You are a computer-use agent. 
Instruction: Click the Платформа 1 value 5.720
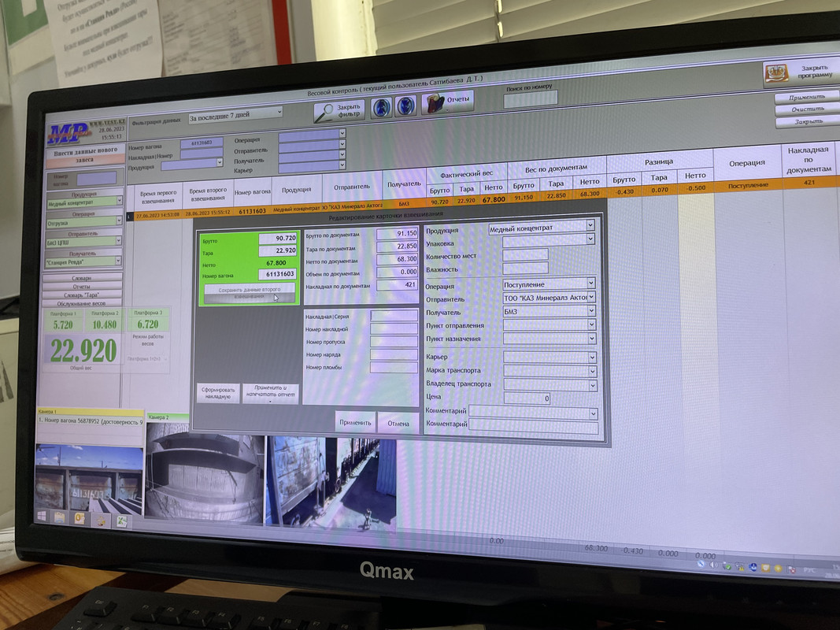click(x=63, y=324)
